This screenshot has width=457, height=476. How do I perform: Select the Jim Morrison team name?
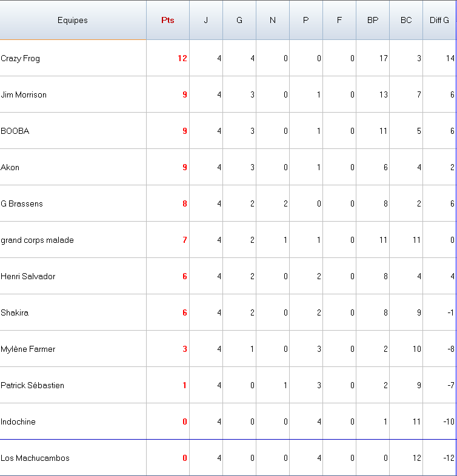point(24,94)
